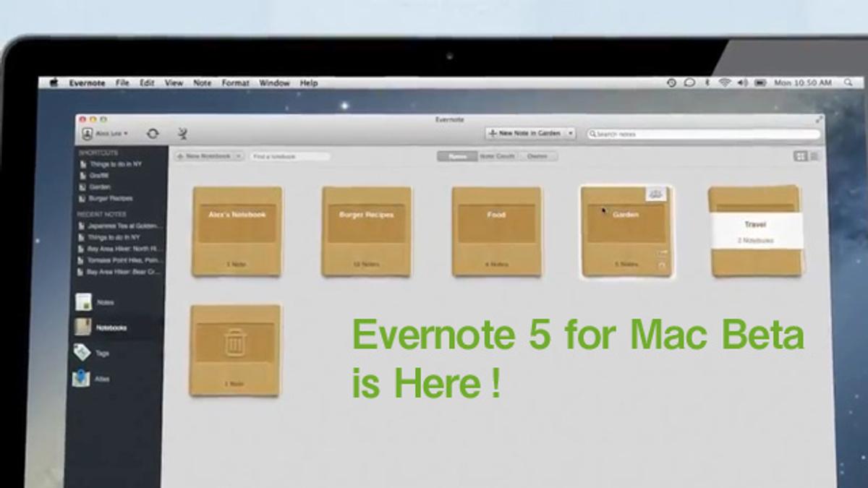
Task: Switch to notebook list view
Action: click(814, 156)
